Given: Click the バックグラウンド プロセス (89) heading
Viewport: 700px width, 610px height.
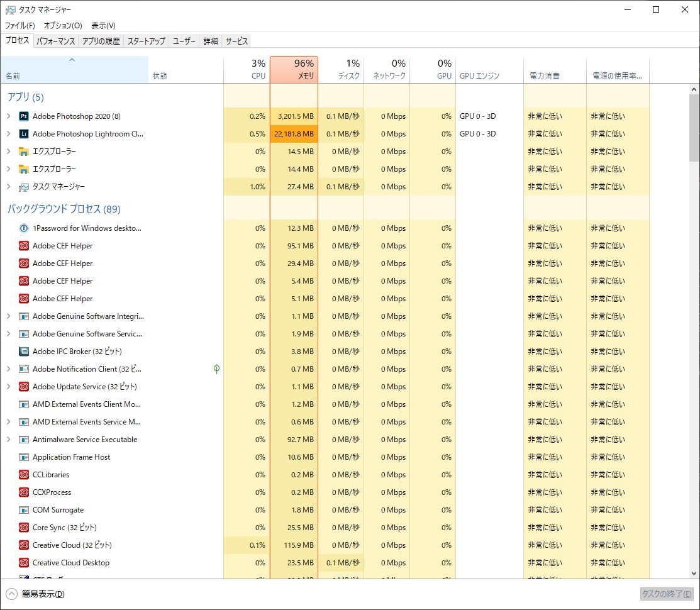Looking at the screenshot, I should click(x=64, y=209).
